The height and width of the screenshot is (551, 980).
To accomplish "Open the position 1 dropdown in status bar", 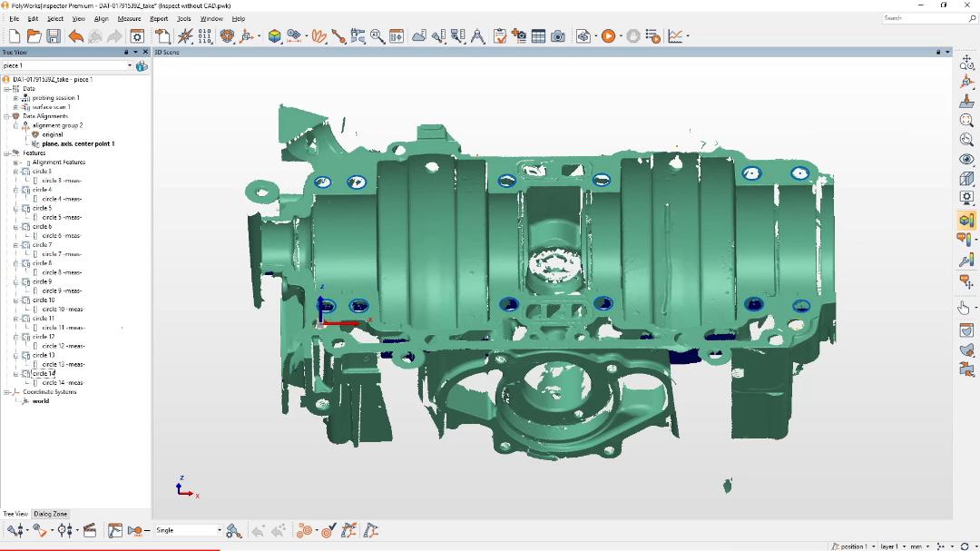I will tap(873, 546).
